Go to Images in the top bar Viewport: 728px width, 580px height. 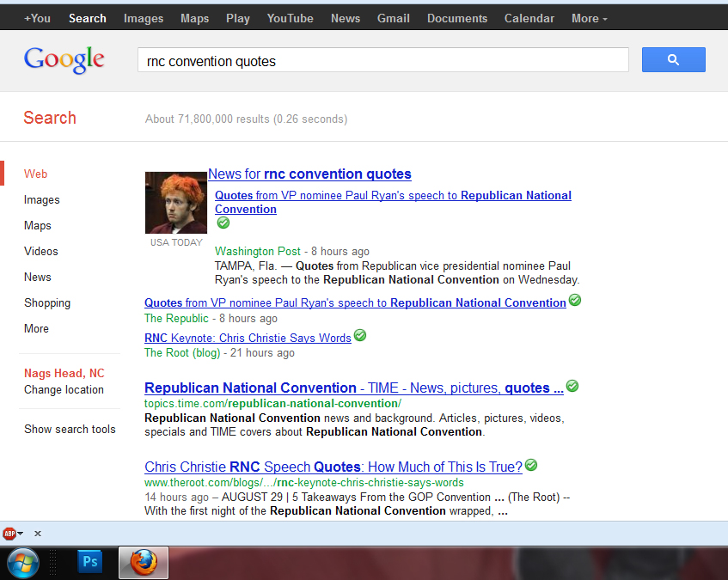(x=144, y=19)
